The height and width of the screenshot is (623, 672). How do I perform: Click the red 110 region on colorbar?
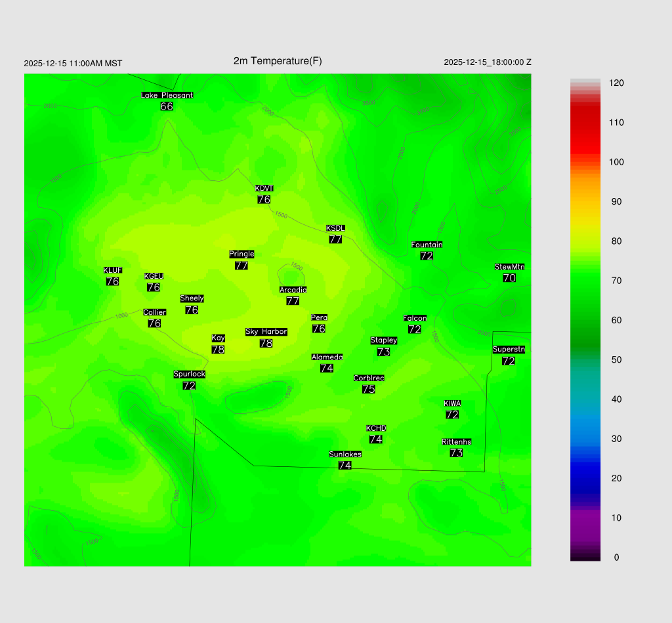point(585,123)
